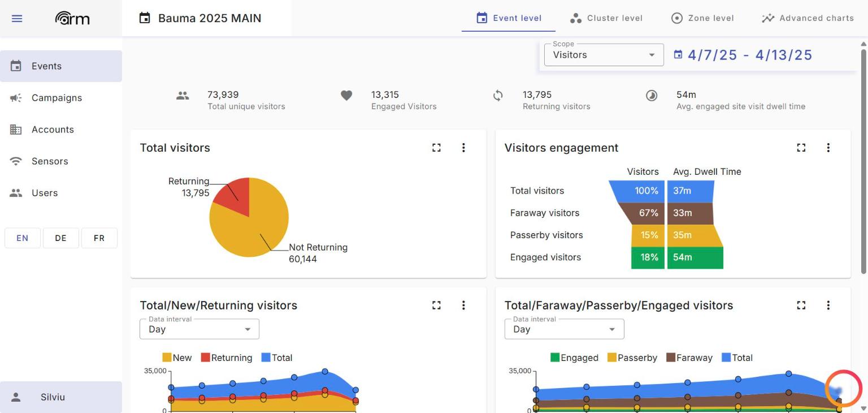868x413 pixels.
Task: Switch to Event level tab
Action: point(509,18)
